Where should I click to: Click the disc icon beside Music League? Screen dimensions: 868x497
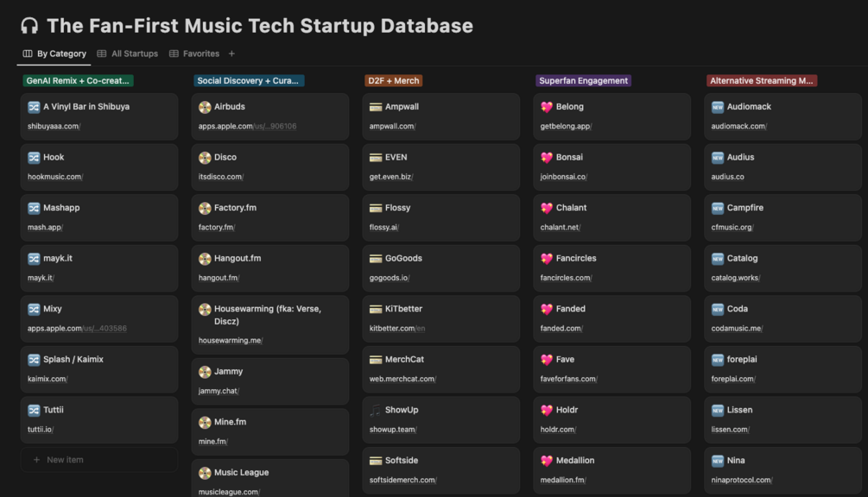point(205,473)
